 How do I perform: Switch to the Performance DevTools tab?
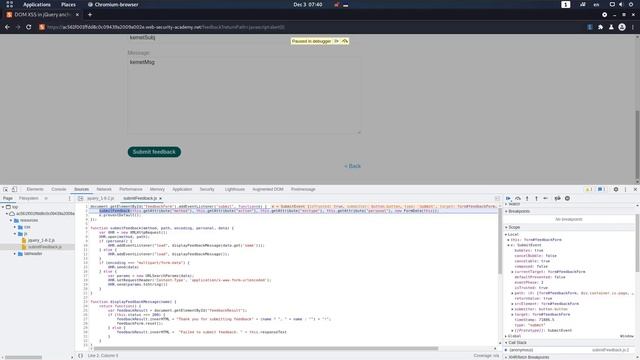(131, 189)
